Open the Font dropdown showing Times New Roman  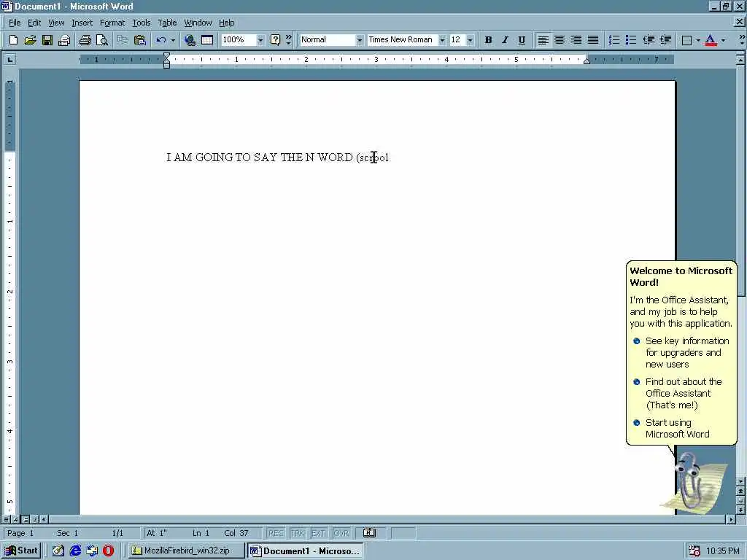coord(442,40)
